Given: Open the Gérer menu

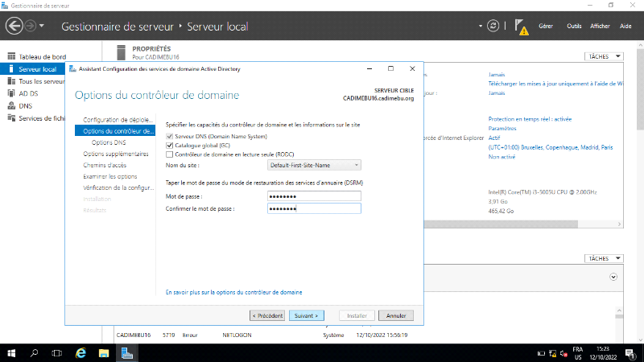Looking at the screenshot, I should pos(545,27).
